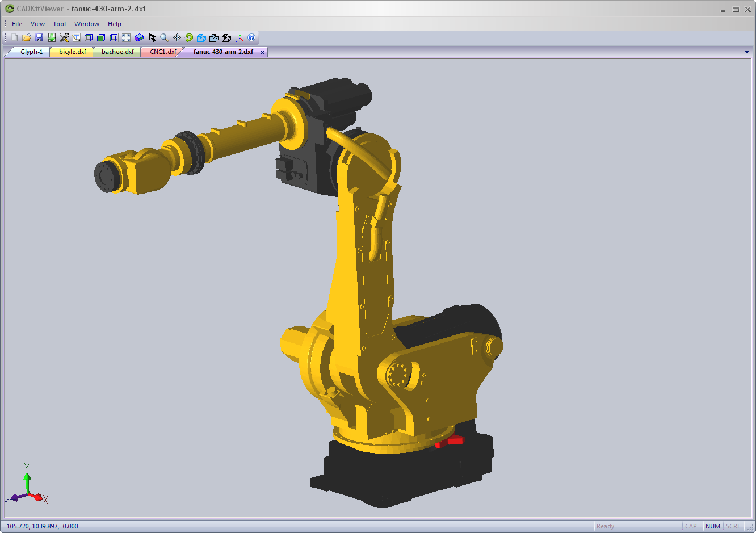Open the tab list dropdown arrow
Screen dimensions: 756x533
coord(746,51)
